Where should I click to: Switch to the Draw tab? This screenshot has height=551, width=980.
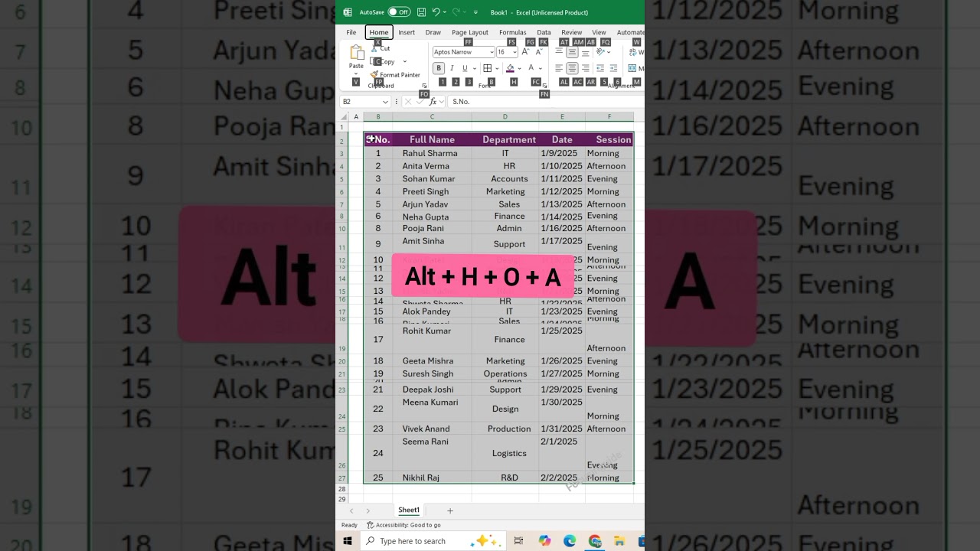point(433,32)
